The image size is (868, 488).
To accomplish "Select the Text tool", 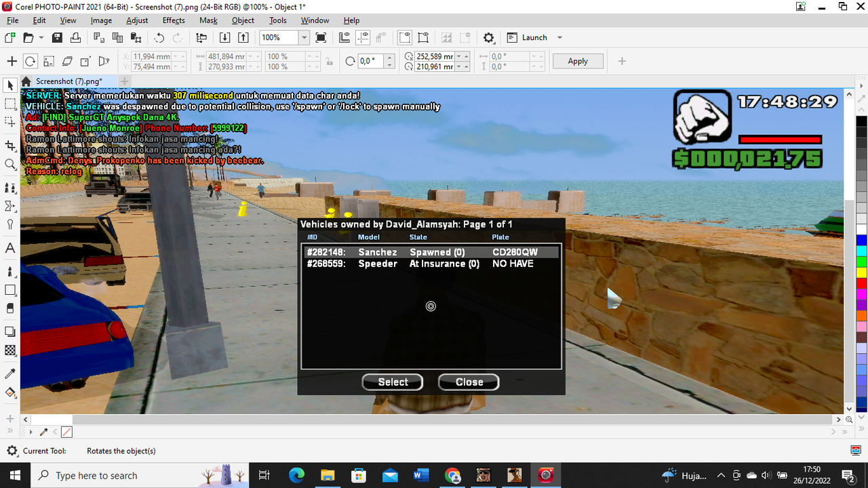I will (10, 248).
